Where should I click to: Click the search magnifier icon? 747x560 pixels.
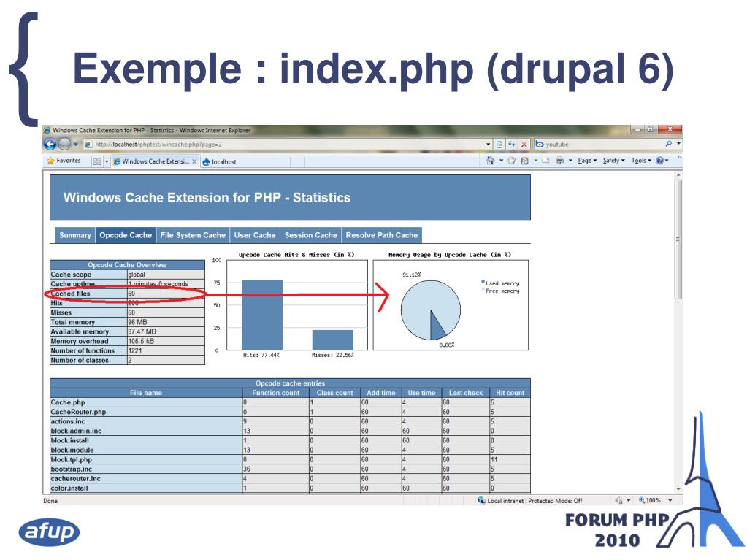pyautogui.click(x=669, y=144)
